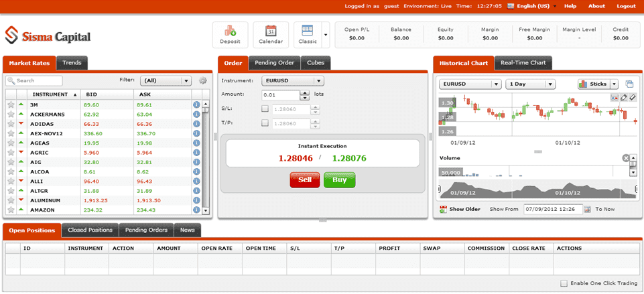Screen dimensions: 644x294
Task: Click the Volume panel scrollbar thumb
Action: click(633, 165)
